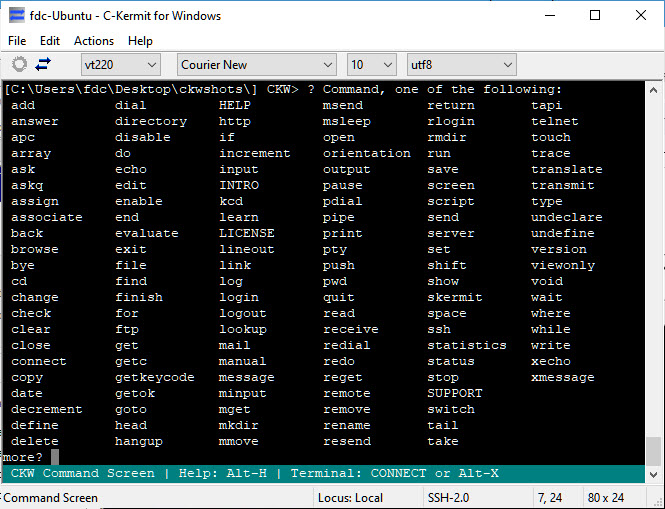
Task: Click the 'getkeycode' command text
Action: click(x=155, y=378)
